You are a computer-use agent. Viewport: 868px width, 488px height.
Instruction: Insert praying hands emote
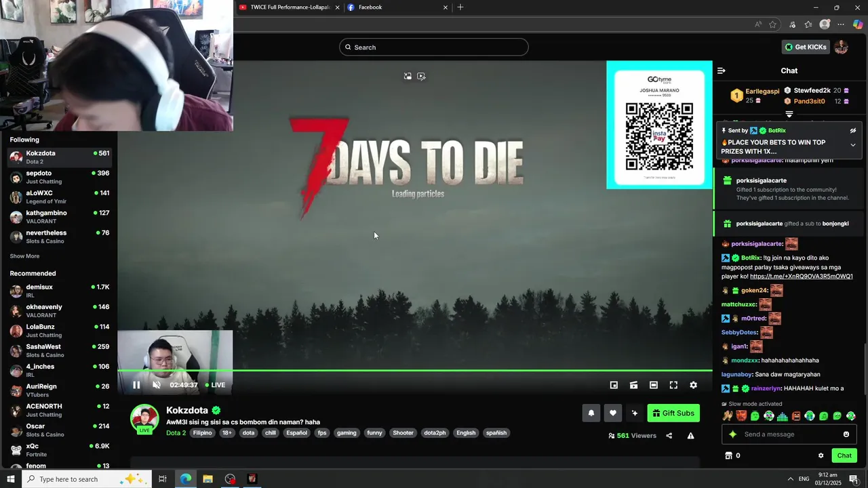[x=728, y=416]
